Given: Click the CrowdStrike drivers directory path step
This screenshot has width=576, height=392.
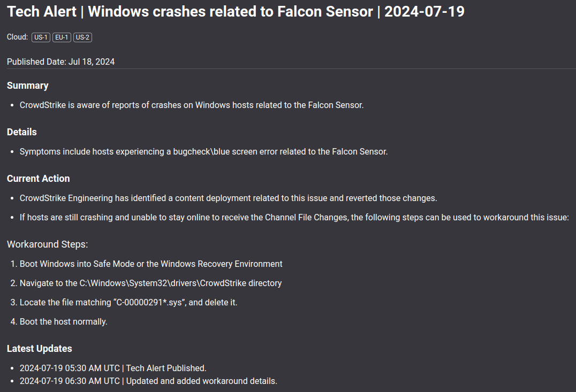Looking at the screenshot, I should click(x=150, y=283).
